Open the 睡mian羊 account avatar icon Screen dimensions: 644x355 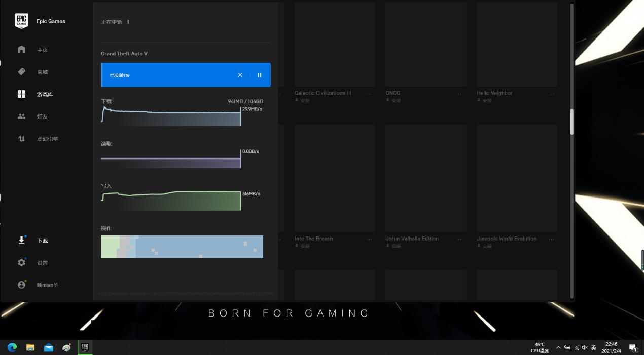coord(21,284)
